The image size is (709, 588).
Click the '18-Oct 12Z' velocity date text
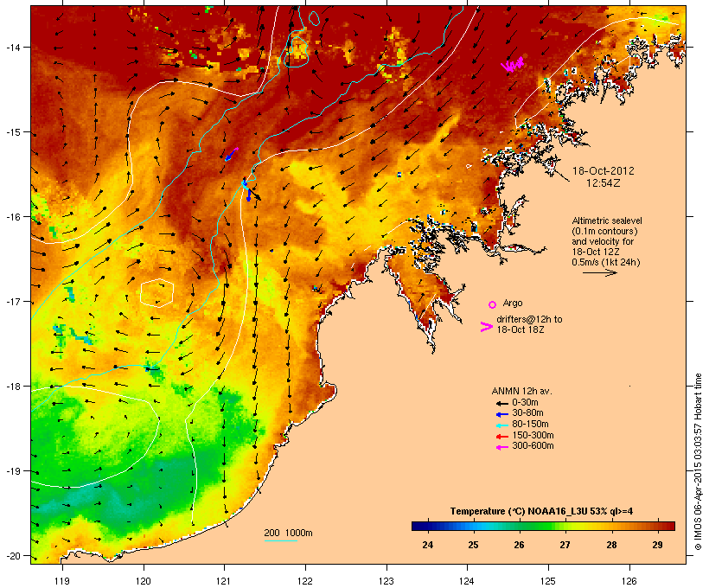(596, 252)
